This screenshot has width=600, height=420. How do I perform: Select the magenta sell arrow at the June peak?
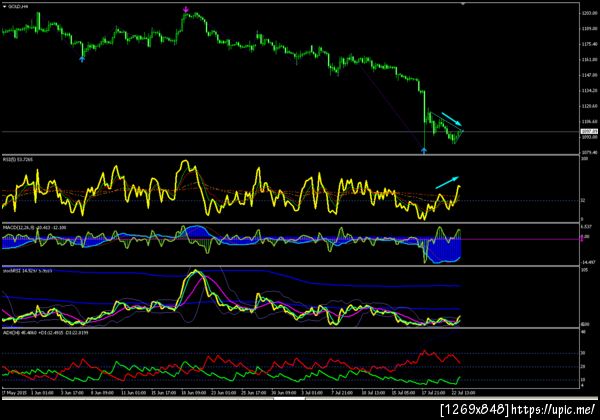[x=186, y=9]
